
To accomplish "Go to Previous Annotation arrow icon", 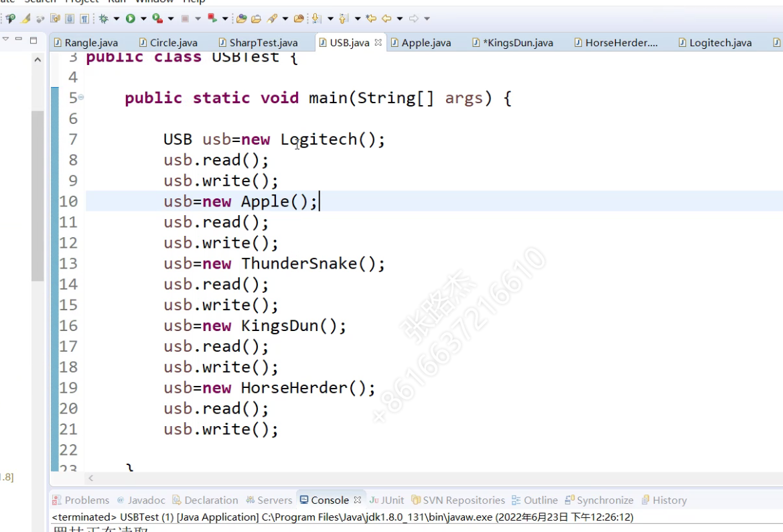I will [x=343, y=19].
